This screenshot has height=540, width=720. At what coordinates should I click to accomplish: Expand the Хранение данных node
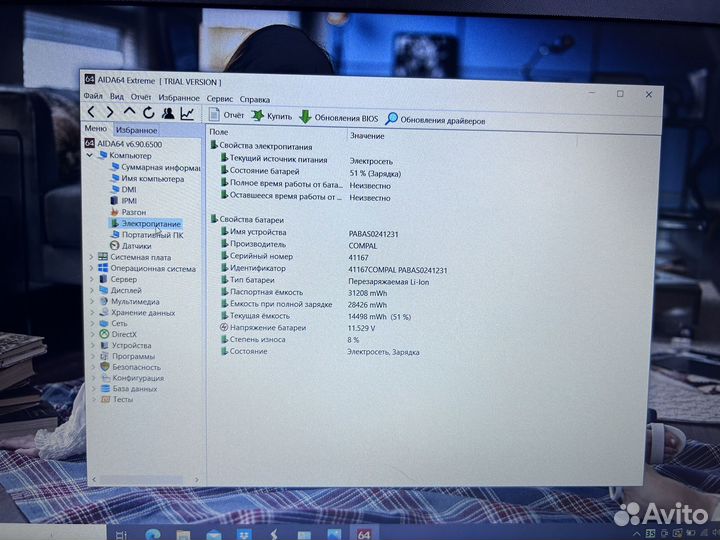tap(92, 312)
